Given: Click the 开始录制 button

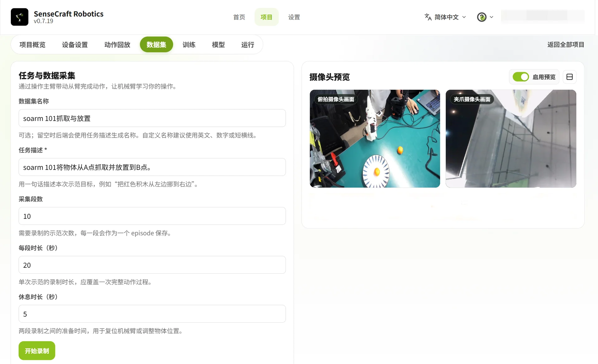Looking at the screenshot, I should 37,351.
